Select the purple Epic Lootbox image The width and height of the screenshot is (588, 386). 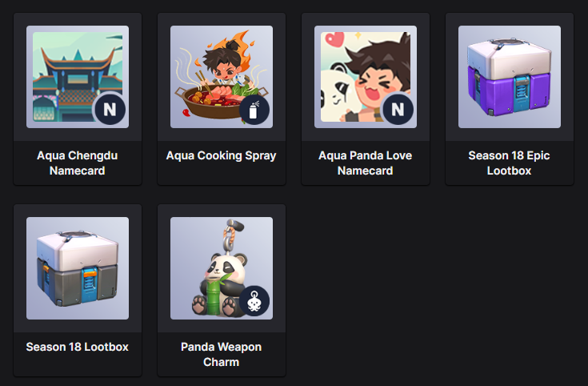pos(510,77)
